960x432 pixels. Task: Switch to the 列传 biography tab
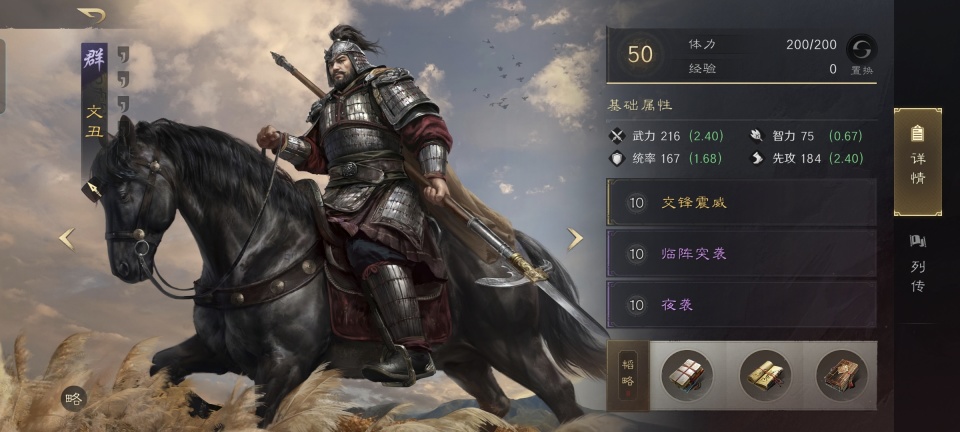tap(918, 263)
